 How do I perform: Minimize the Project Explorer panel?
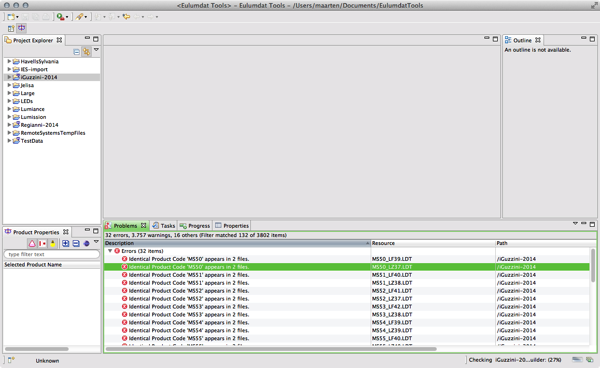pos(87,38)
